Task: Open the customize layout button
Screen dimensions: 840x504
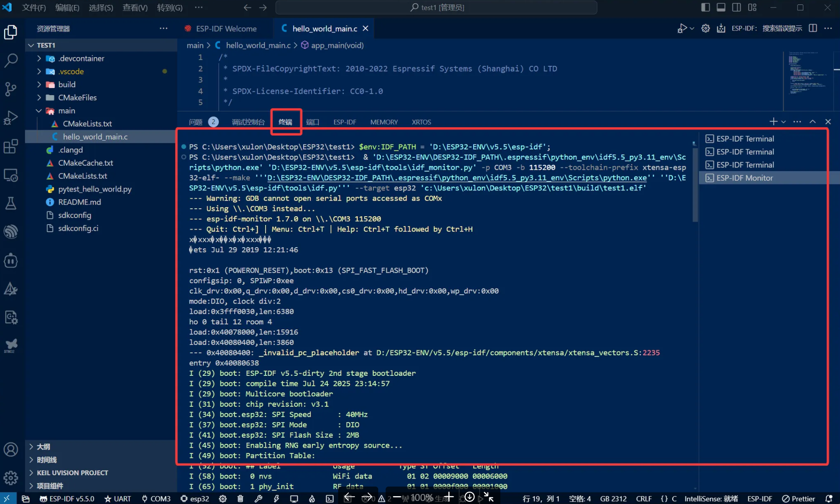Action: (752, 7)
